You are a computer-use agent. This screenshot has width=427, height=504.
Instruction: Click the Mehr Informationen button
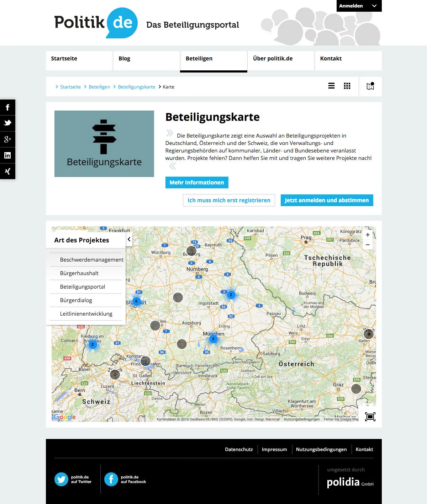[197, 182]
